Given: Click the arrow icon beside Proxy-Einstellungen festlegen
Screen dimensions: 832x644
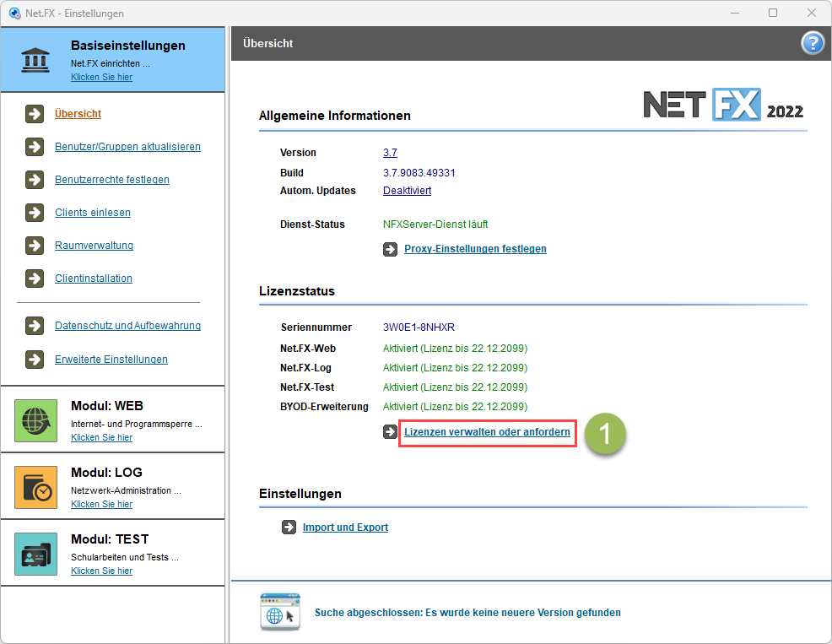Looking at the screenshot, I should coord(390,249).
